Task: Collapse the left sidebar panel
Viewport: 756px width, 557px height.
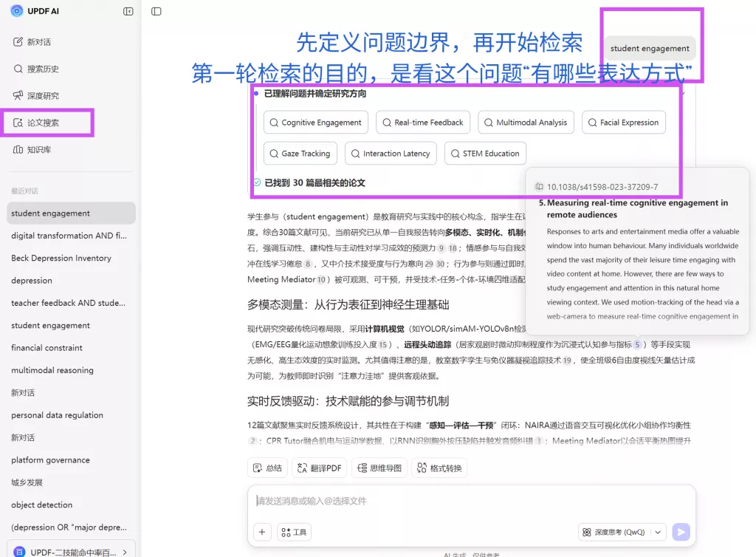Action: 128,11
